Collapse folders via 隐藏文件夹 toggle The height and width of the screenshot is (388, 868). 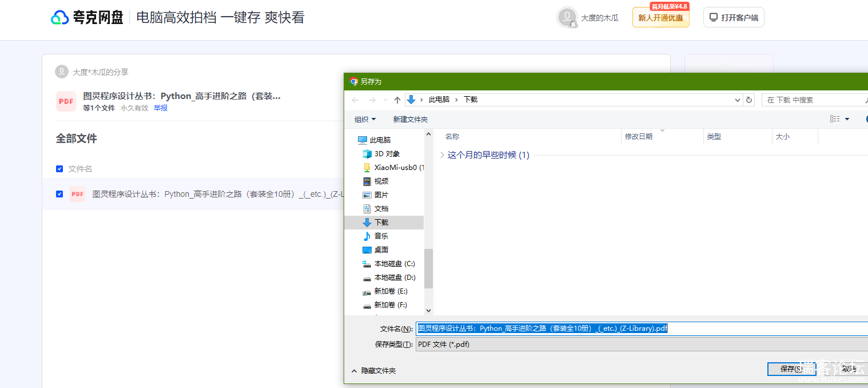pyautogui.click(x=374, y=370)
